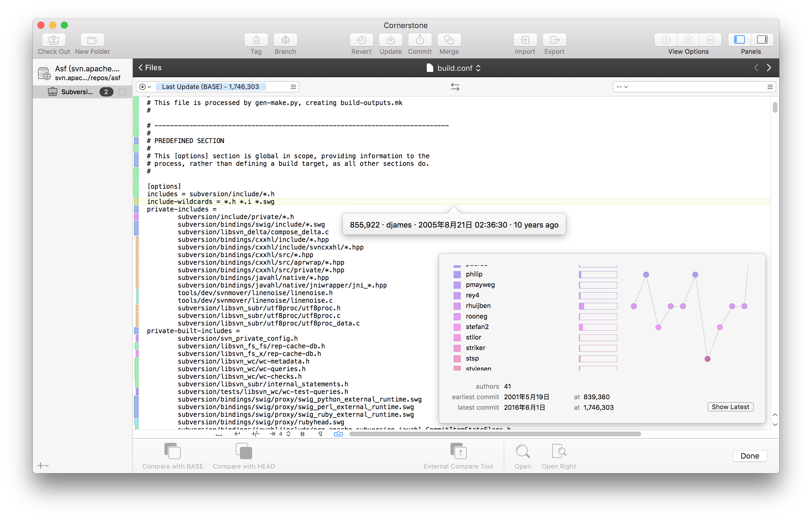
Task: Click the Commit toolbar icon
Action: 420,40
